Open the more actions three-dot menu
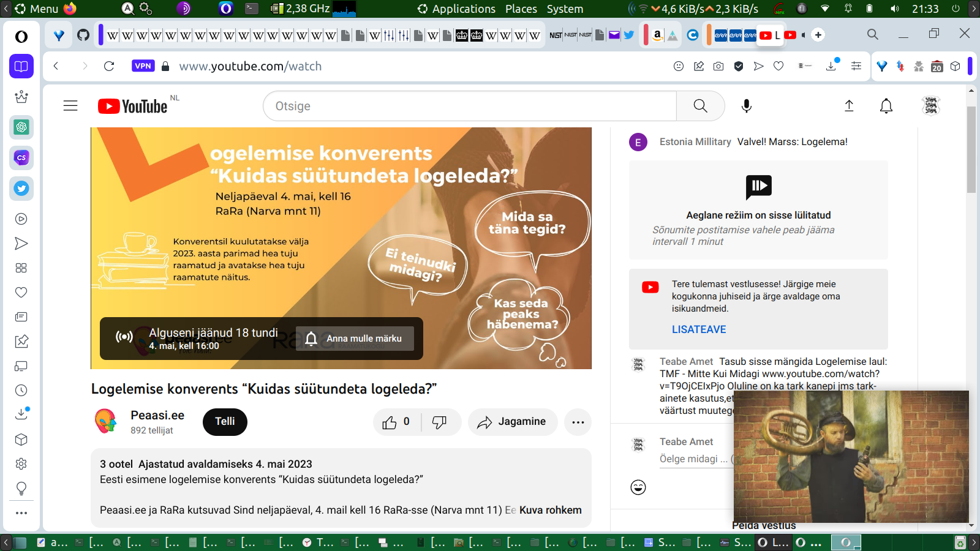The image size is (980, 551). [578, 422]
